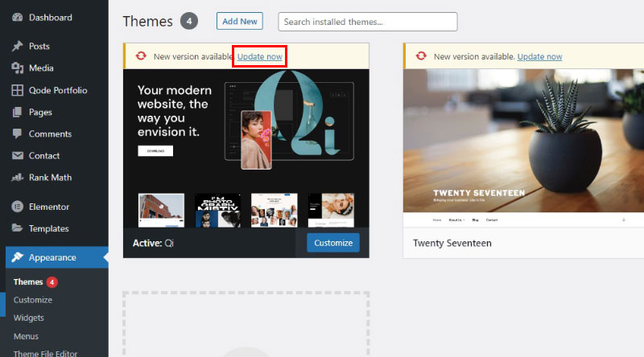Click the dashed add new theme placeholder

point(246,324)
